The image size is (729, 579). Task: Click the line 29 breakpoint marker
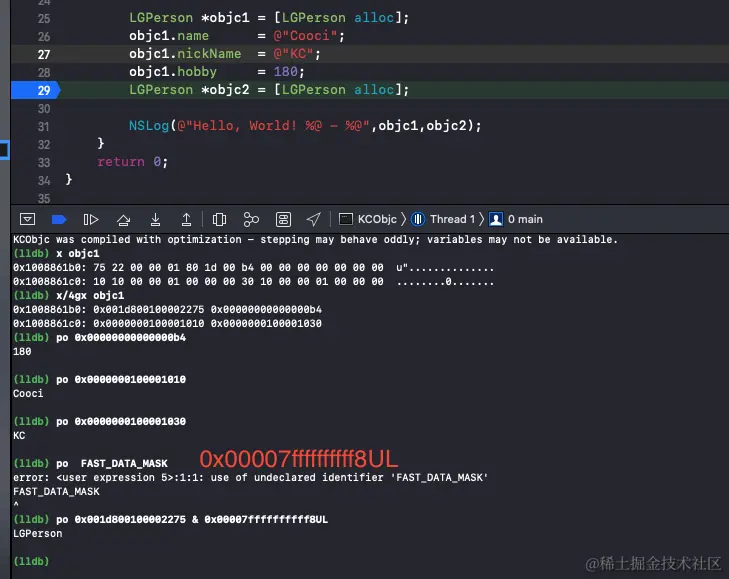pos(35,90)
